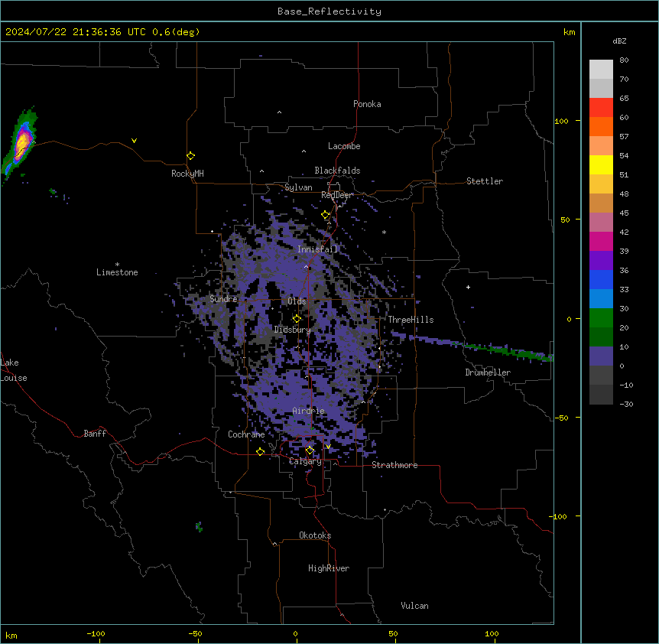Click the Okotoks town label
Screen dimensions: 659x644
(x=315, y=535)
